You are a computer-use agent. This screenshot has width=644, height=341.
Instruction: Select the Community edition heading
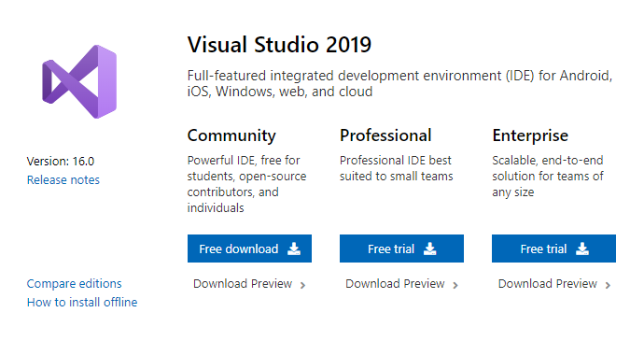coord(231,136)
